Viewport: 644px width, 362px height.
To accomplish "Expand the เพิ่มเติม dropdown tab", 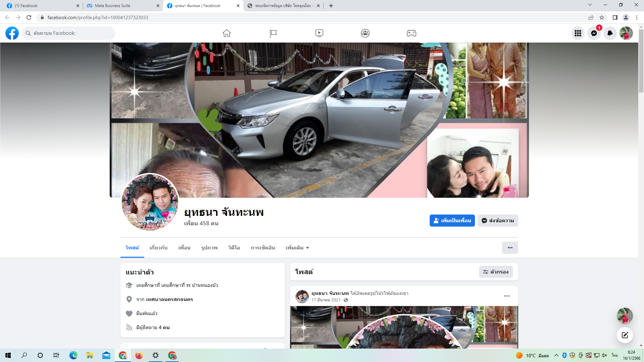I will (x=297, y=248).
